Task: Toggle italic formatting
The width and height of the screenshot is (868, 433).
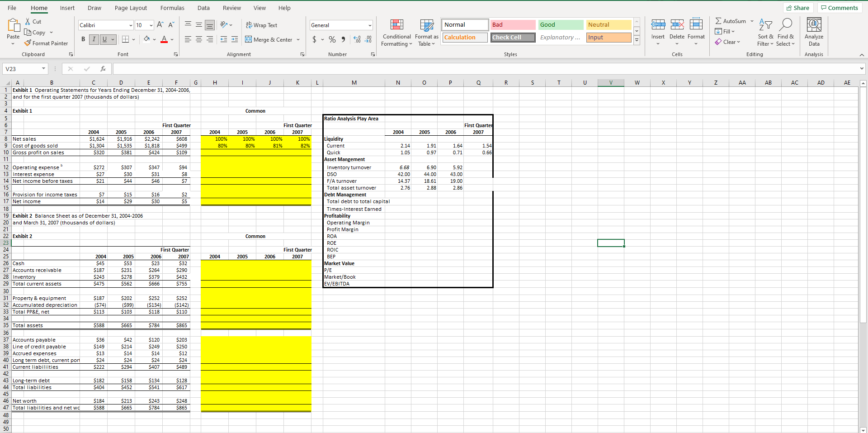Action: point(94,39)
